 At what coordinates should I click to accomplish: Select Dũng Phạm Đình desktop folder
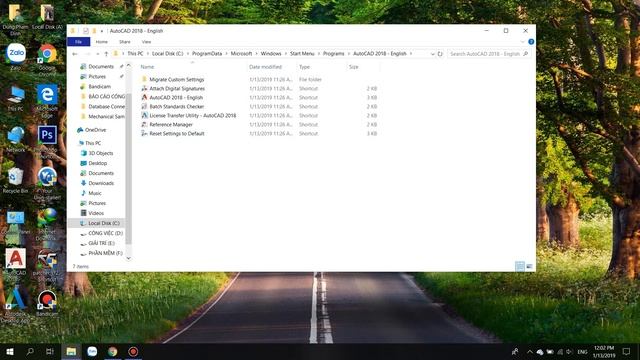tap(16, 19)
